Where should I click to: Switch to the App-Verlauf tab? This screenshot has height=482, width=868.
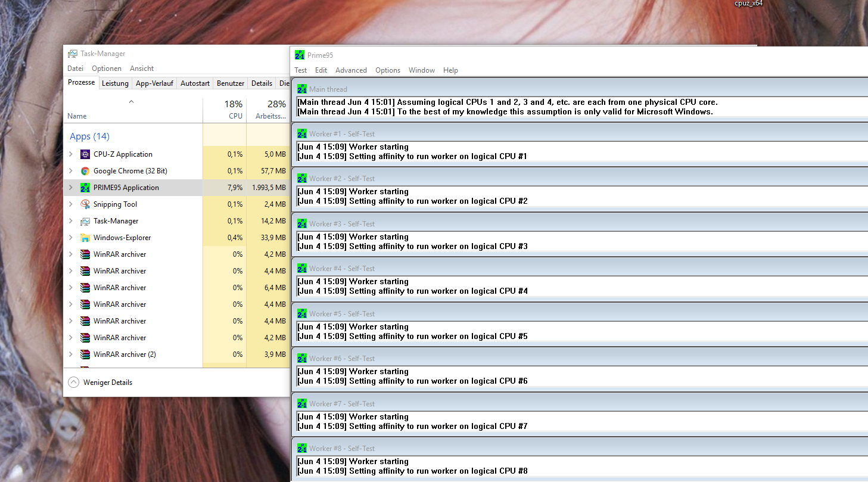click(154, 83)
